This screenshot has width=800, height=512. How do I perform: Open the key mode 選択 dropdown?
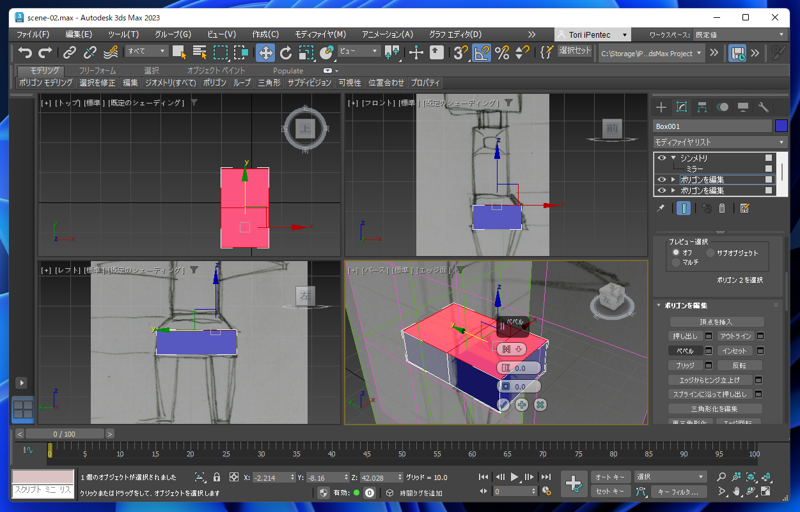pyautogui.click(x=670, y=476)
